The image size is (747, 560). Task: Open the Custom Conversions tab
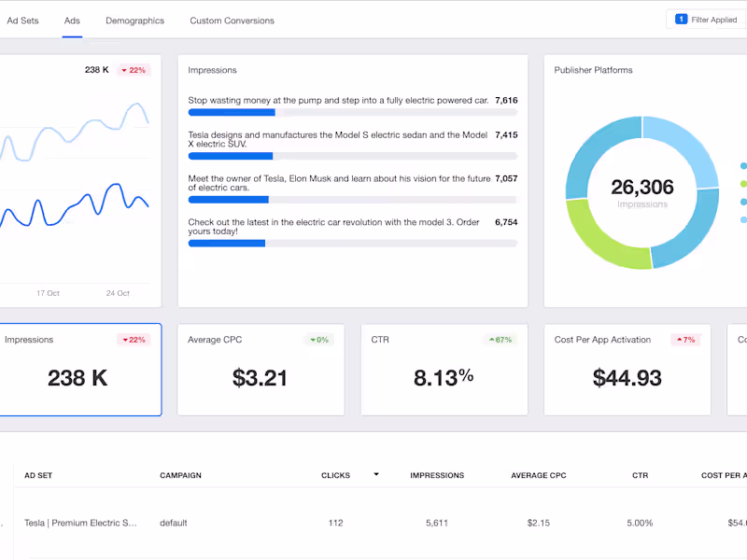click(x=232, y=20)
